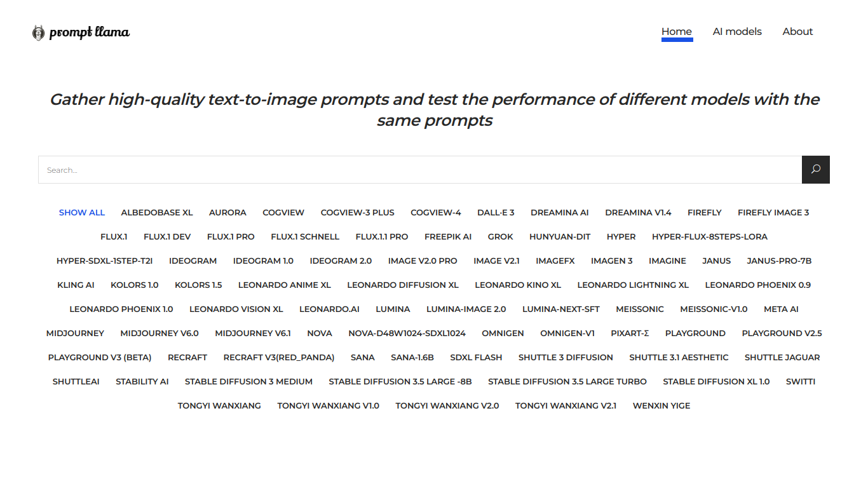Viewport: 868px width, 488px height.
Task: Click the search magnifier button
Action: pyautogui.click(x=816, y=170)
